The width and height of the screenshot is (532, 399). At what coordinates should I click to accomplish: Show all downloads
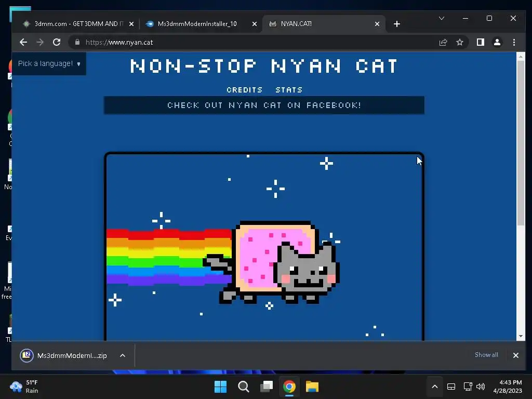click(x=486, y=354)
